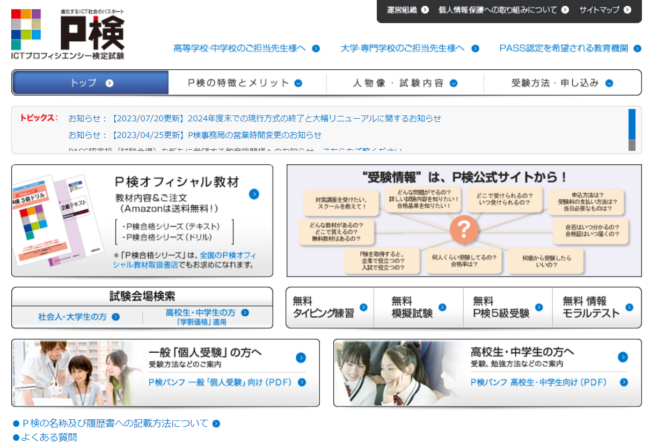Screen dimensions: 650x444
Task: Click arrow icon next to 運営組織
Action: (x=425, y=10)
